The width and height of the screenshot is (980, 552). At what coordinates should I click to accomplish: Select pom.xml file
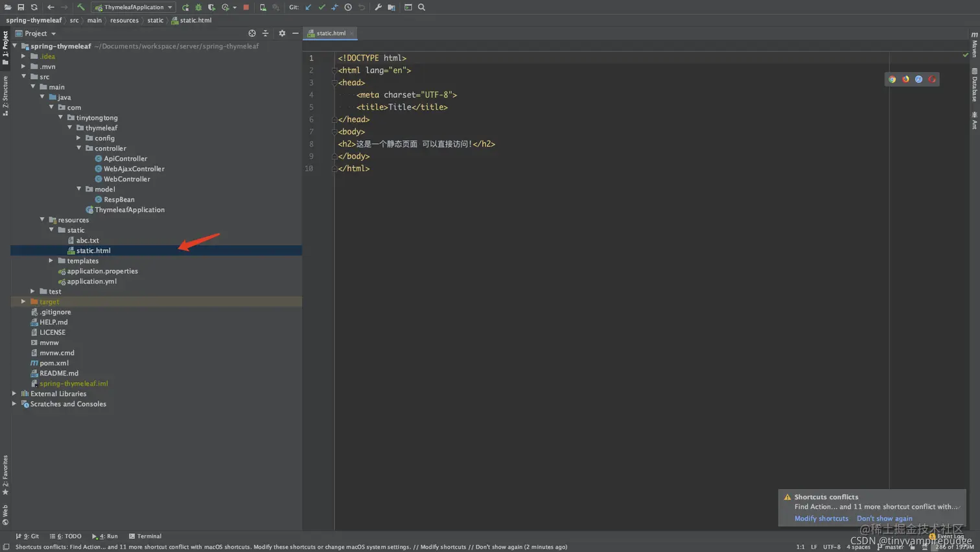[54, 363]
